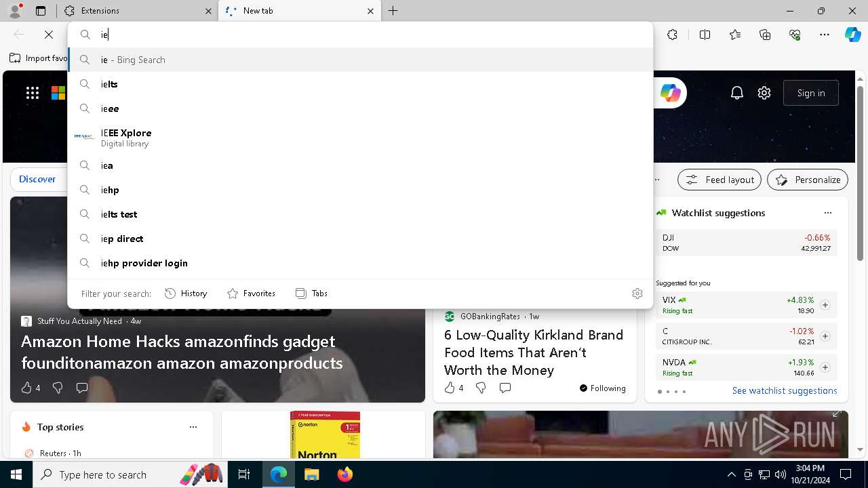The width and height of the screenshot is (868, 488).
Task: Open a new browser tab
Action: [x=393, y=11]
